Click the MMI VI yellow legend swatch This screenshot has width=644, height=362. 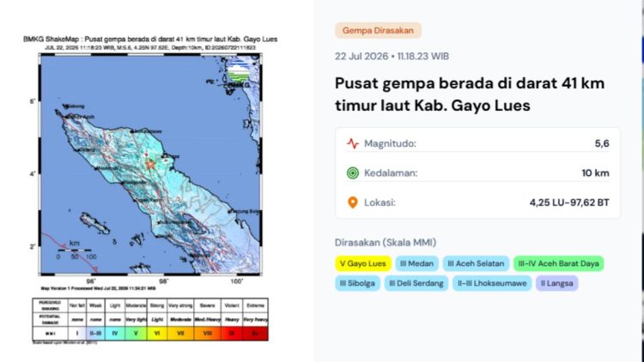[157, 334]
